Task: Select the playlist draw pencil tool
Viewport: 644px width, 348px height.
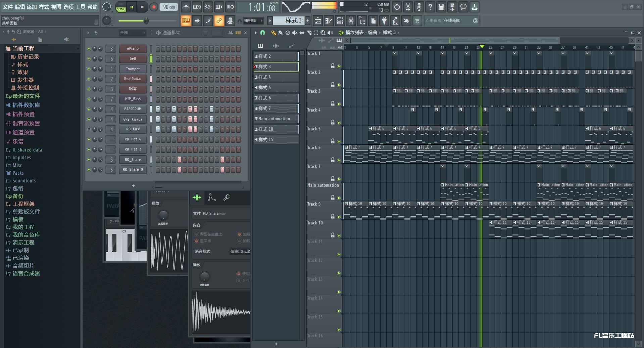Action: [x=274, y=33]
